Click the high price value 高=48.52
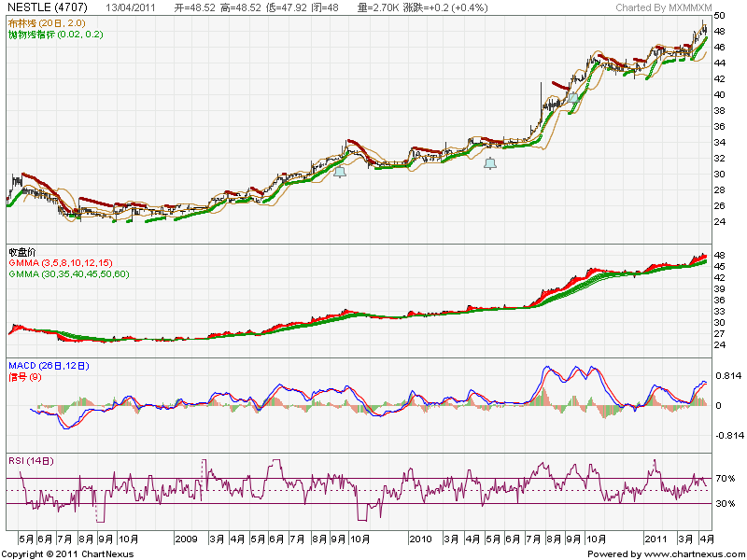This screenshot has height=560, width=747. (241, 7)
